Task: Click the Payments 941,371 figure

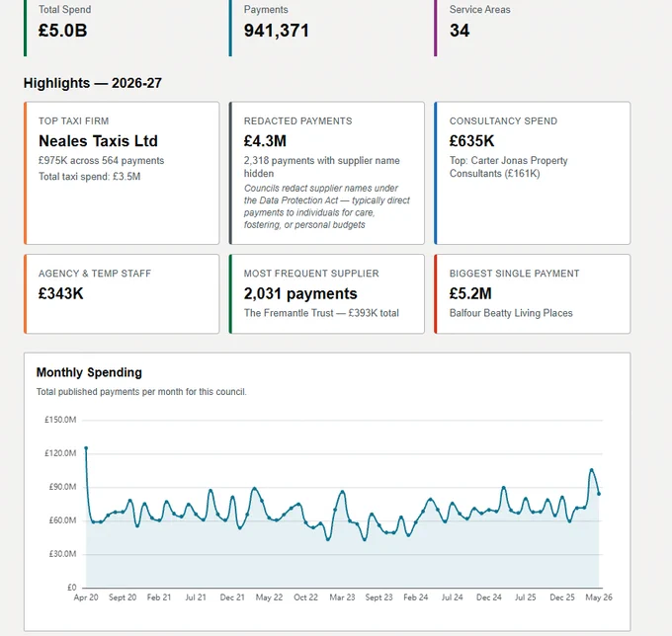Action: coord(277,31)
